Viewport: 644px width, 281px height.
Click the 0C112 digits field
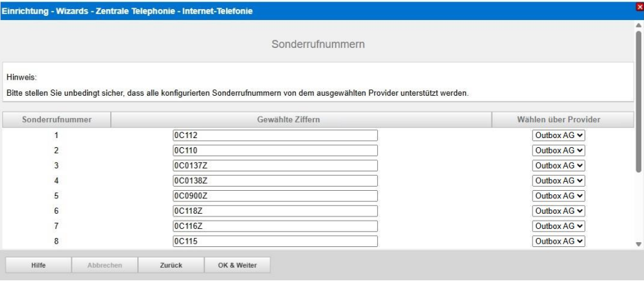(x=275, y=135)
